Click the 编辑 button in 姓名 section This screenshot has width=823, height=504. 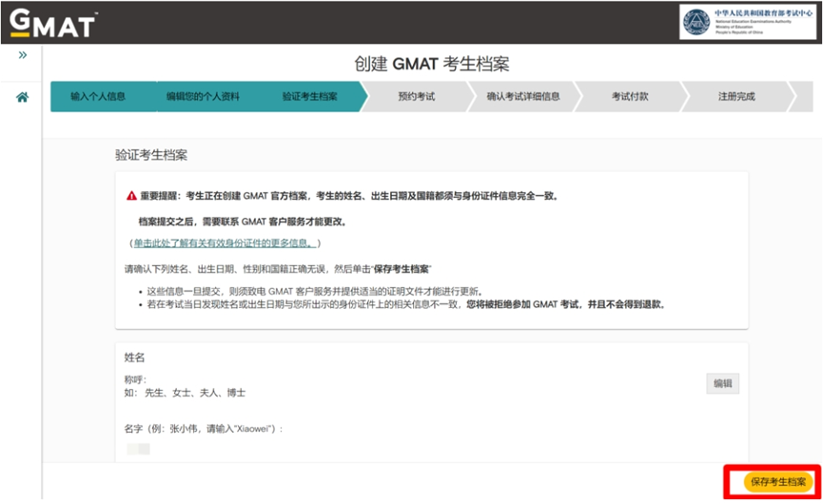(x=723, y=384)
